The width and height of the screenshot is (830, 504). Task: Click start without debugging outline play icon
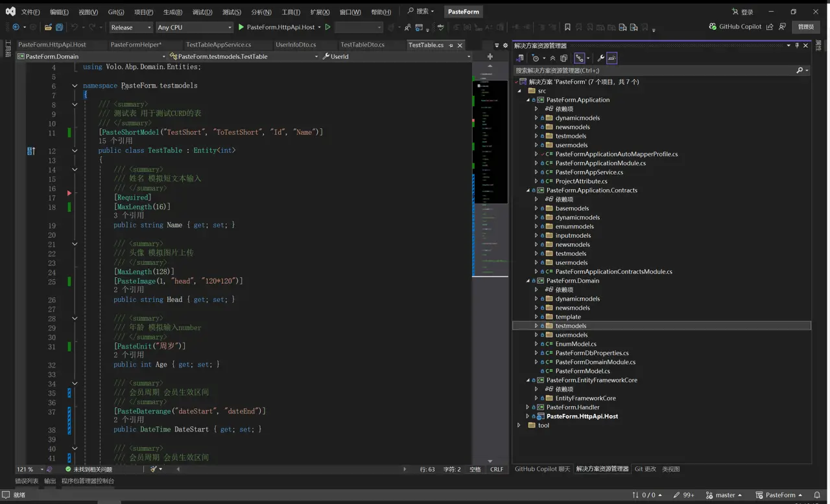click(328, 27)
